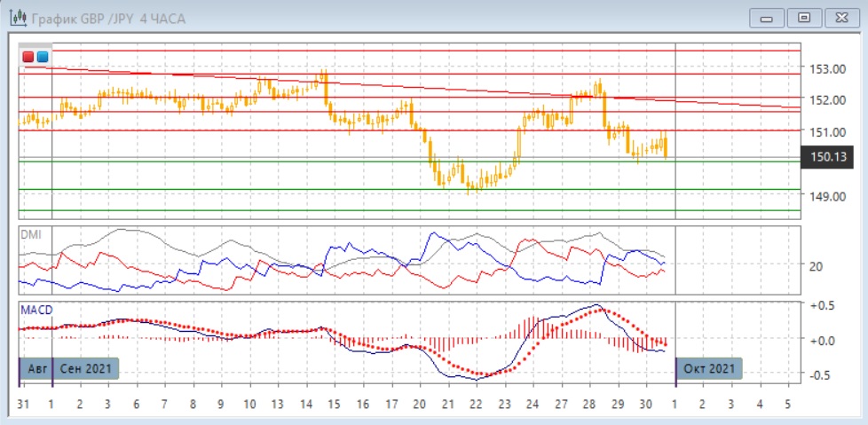868x425 pixels.
Task: Select the DMI indicator label
Action: tap(31, 234)
